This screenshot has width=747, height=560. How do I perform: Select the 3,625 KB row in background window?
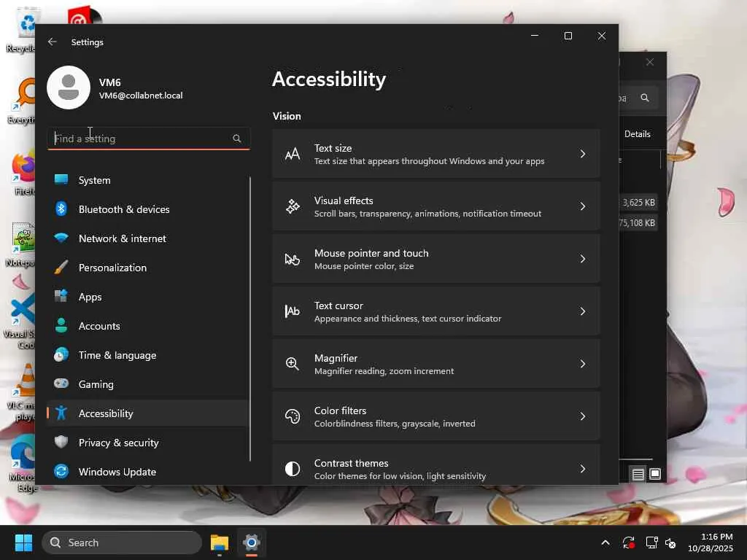click(638, 203)
